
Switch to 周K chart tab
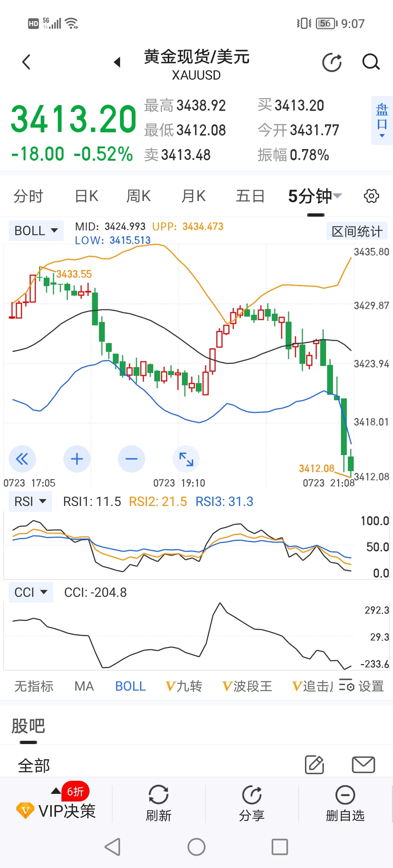pyautogui.click(x=138, y=196)
